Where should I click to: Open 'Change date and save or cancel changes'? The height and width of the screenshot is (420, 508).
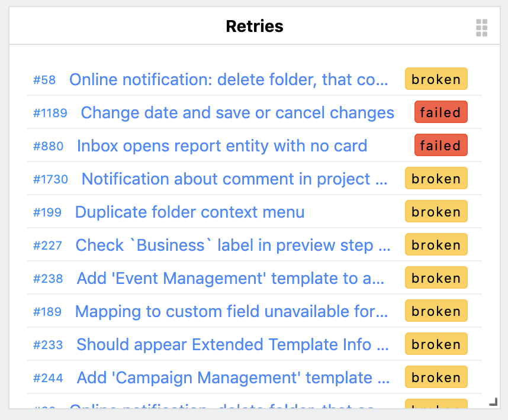(237, 112)
